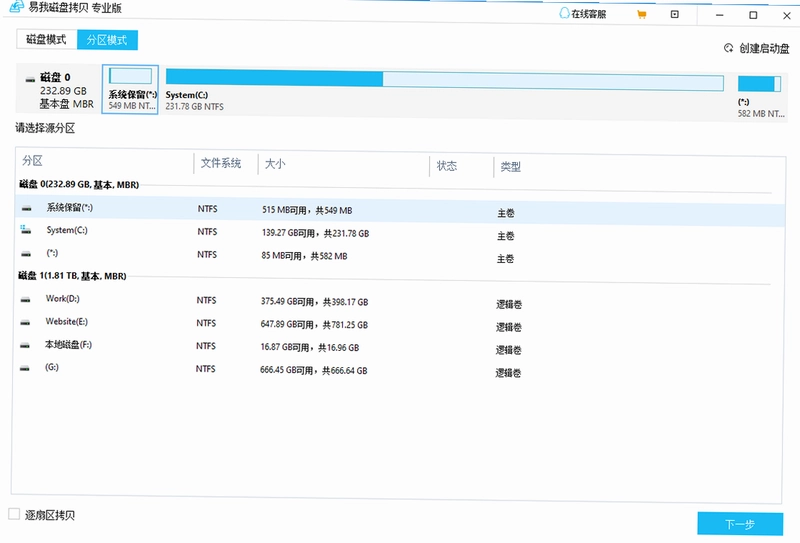Image resolution: width=800 pixels, height=543 pixels.
Task: Click drive icon next to Website(E:)
Action: click(25, 323)
